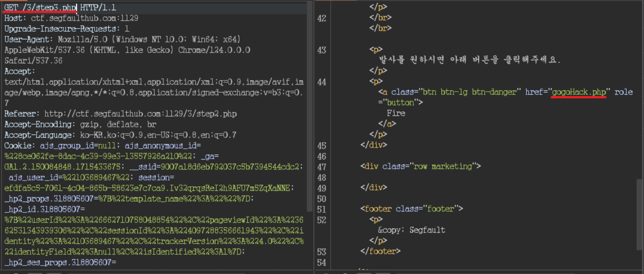The width and height of the screenshot is (644, 274).
Task: Click response line number 52
Action: (x=321, y=220)
